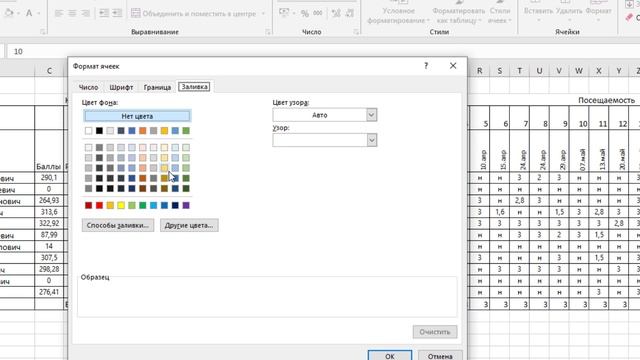
Task: Select Объединить и поместить в центре
Action: click(x=193, y=13)
